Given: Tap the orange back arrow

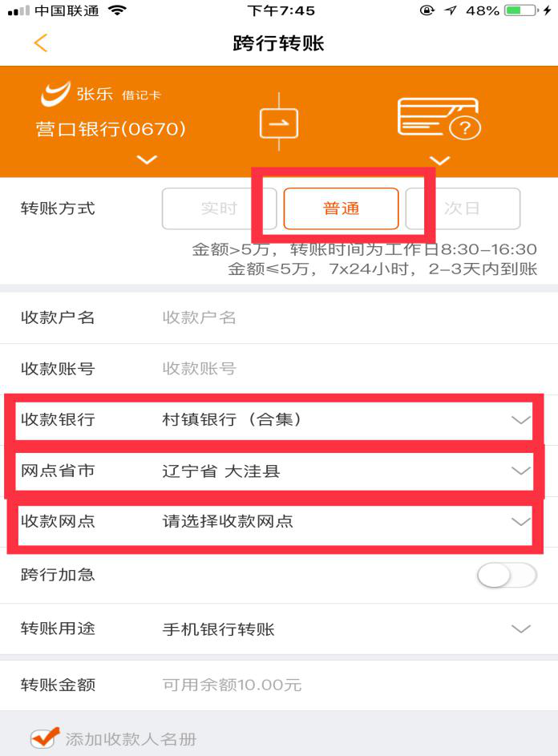Looking at the screenshot, I should tap(41, 43).
